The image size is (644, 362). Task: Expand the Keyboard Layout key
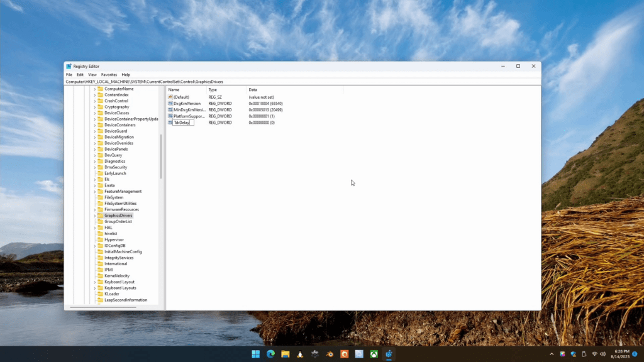point(94,282)
